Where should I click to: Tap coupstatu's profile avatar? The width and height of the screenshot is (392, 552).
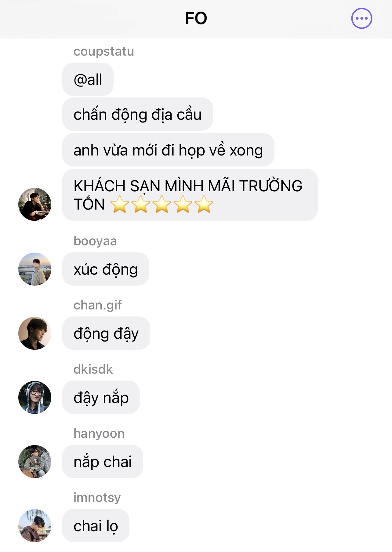(35, 204)
